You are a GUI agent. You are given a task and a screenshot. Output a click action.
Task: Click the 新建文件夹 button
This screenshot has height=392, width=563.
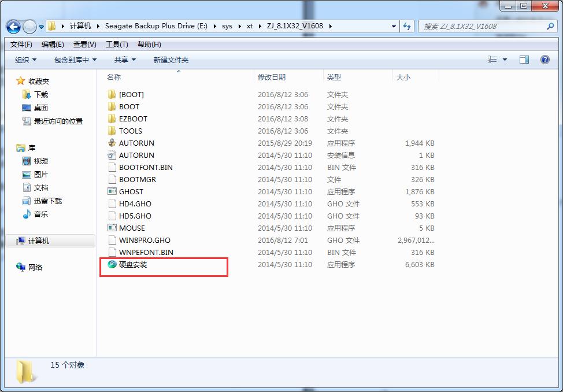pyautogui.click(x=171, y=60)
